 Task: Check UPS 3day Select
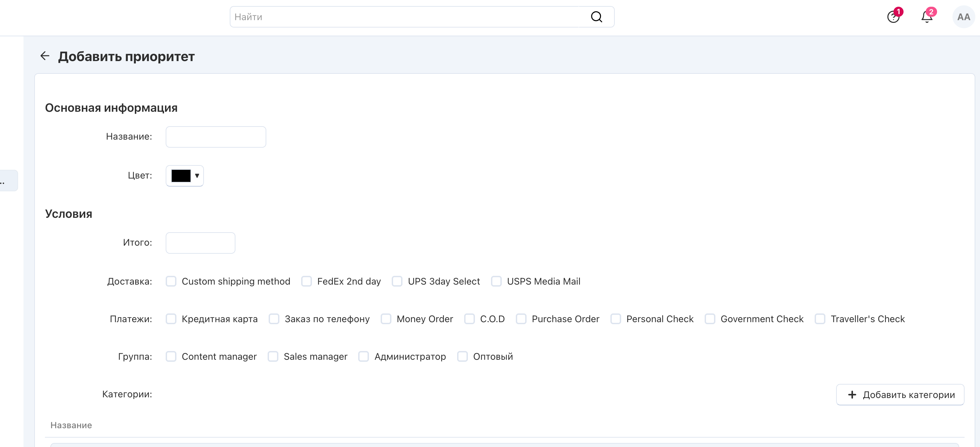(x=397, y=281)
